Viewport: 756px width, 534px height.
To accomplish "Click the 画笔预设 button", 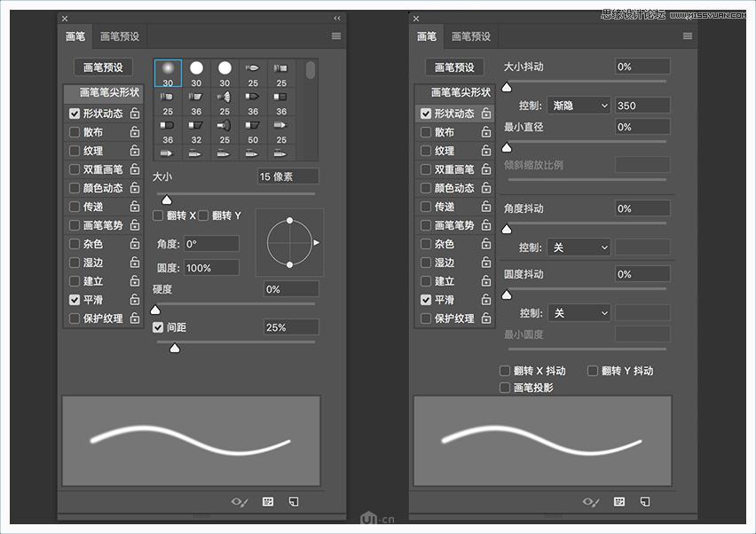I will [102, 67].
